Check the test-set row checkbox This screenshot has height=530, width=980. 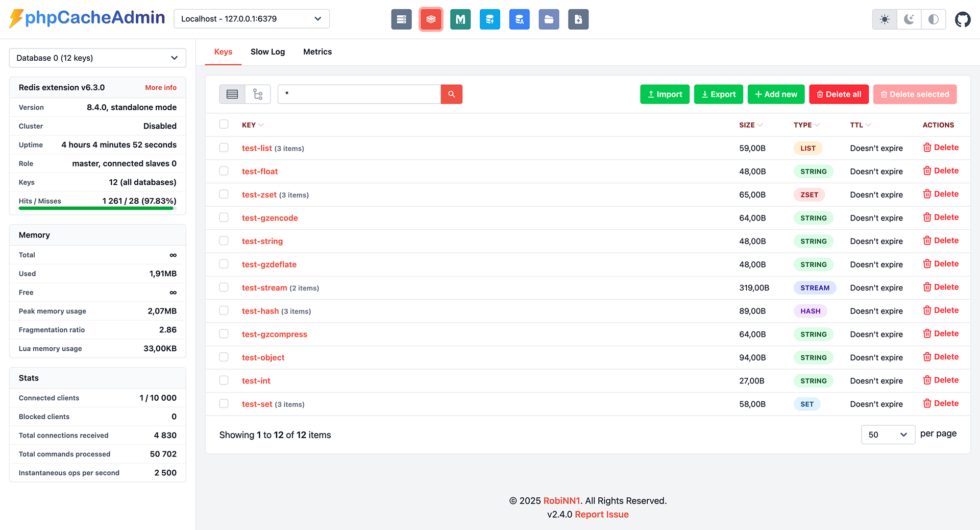tap(224, 403)
